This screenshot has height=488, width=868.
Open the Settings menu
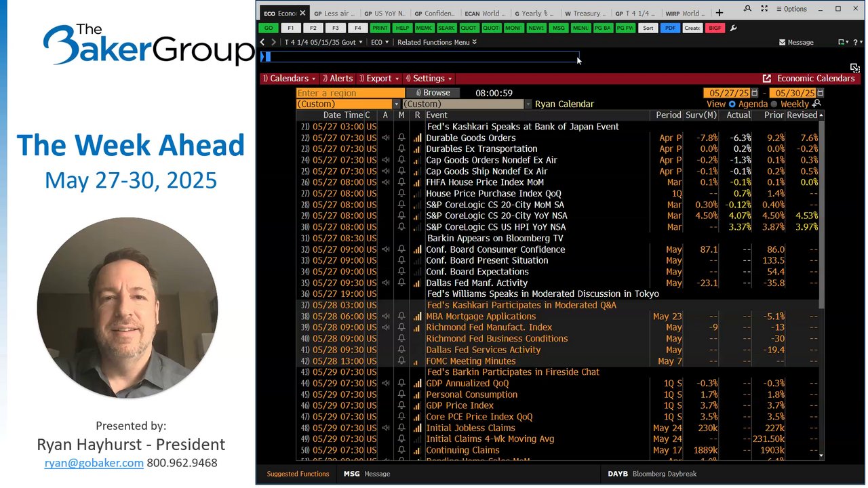pos(429,79)
